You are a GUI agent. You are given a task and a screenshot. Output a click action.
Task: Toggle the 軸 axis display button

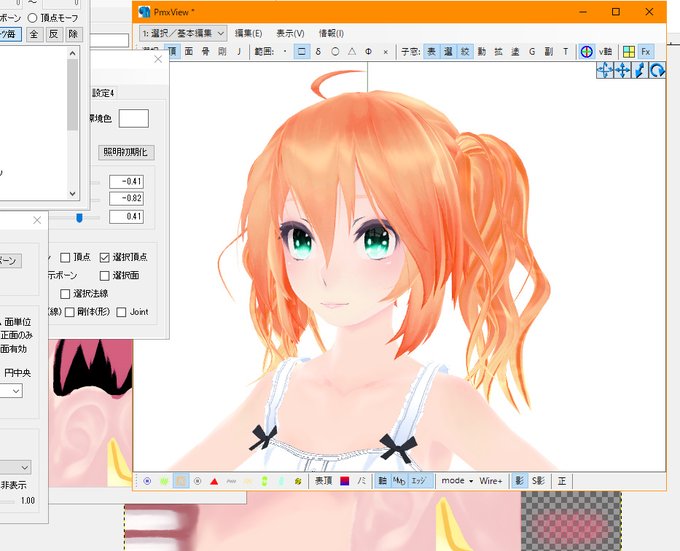pyautogui.click(x=382, y=481)
